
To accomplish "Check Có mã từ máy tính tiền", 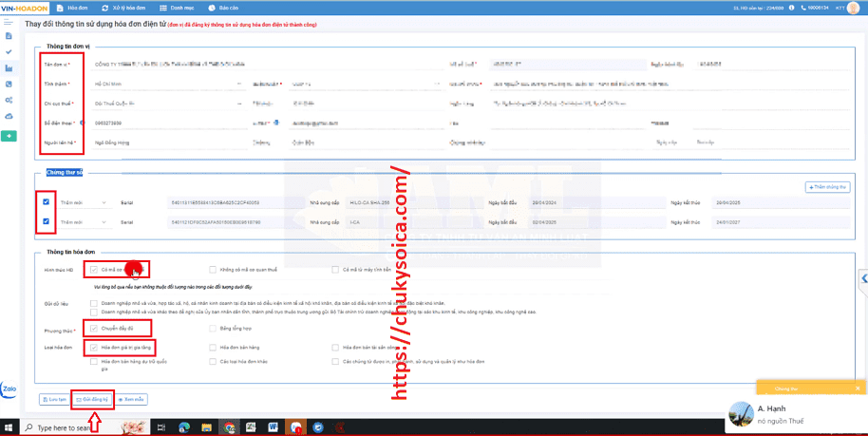I will (x=335, y=270).
